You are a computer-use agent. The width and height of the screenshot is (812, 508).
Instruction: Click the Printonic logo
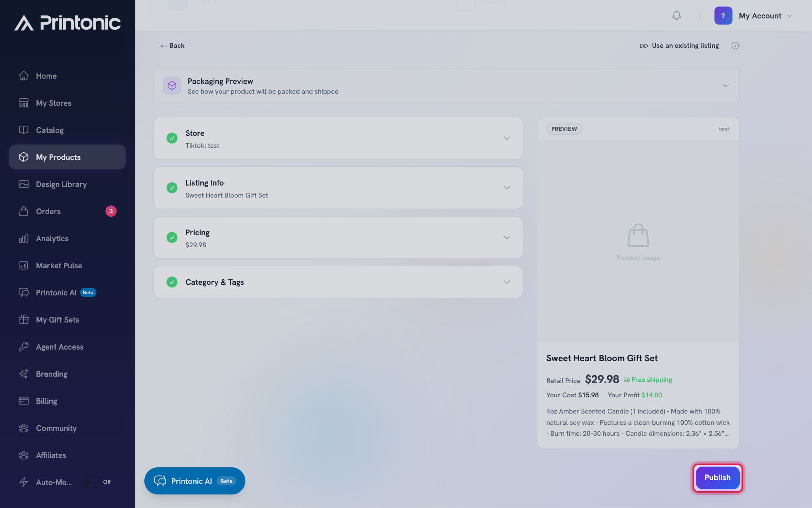pos(68,23)
